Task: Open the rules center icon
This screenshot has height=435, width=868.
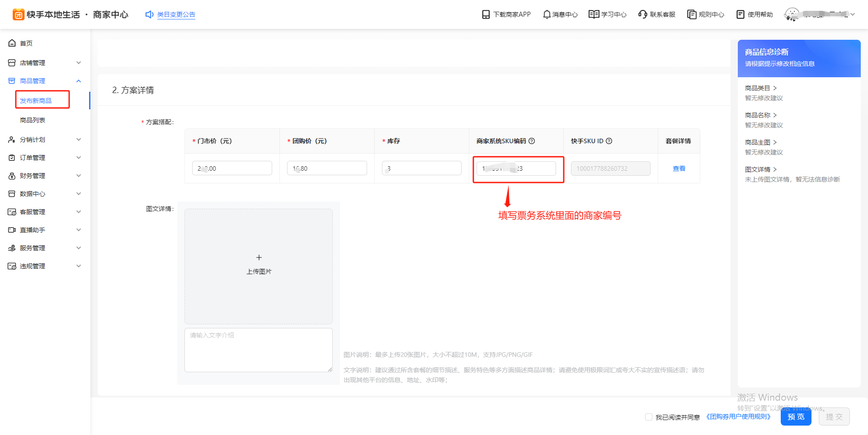Action: click(x=691, y=14)
